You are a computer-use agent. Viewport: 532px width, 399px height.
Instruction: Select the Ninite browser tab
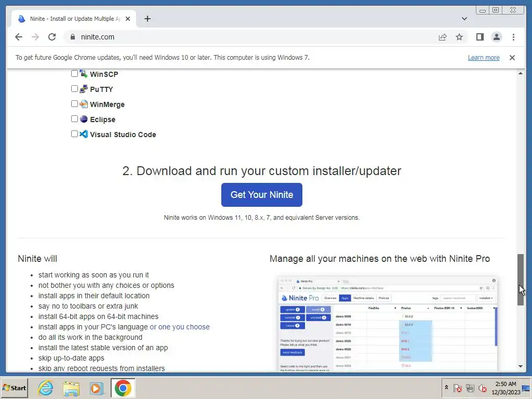pos(74,19)
